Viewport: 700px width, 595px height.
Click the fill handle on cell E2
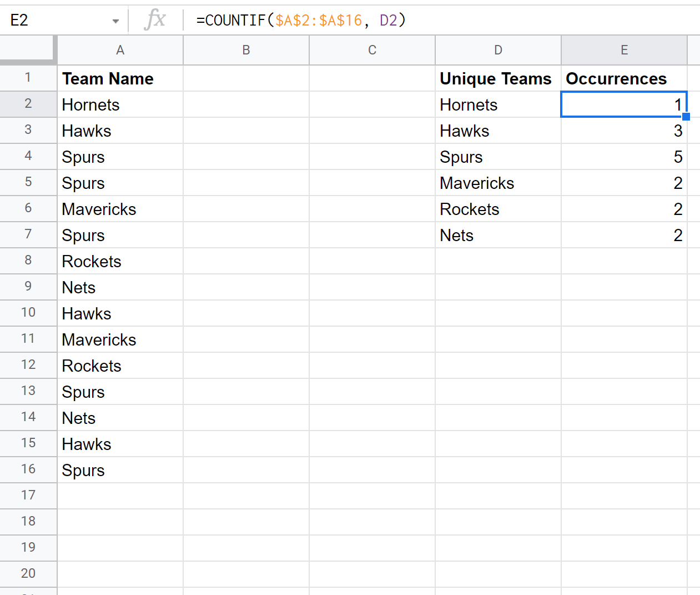(686, 117)
